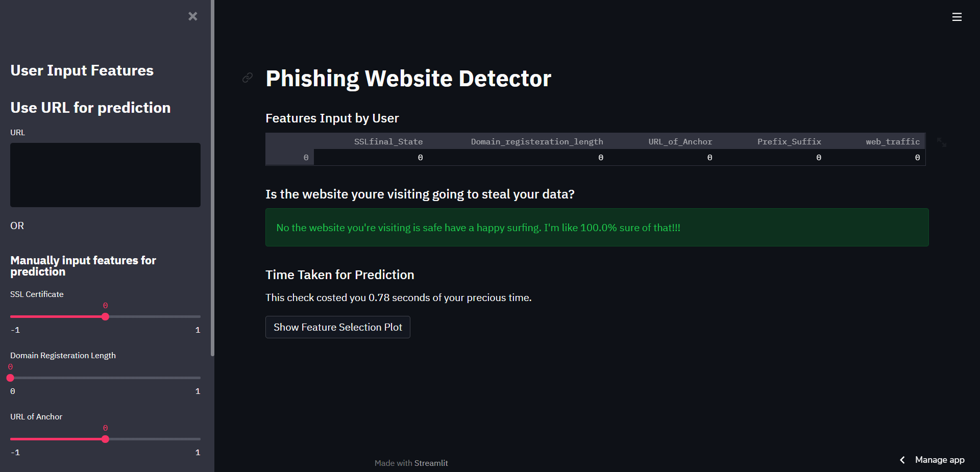Open the hamburger menu at top right
The image size is (980, 472).
click(957, 17)
